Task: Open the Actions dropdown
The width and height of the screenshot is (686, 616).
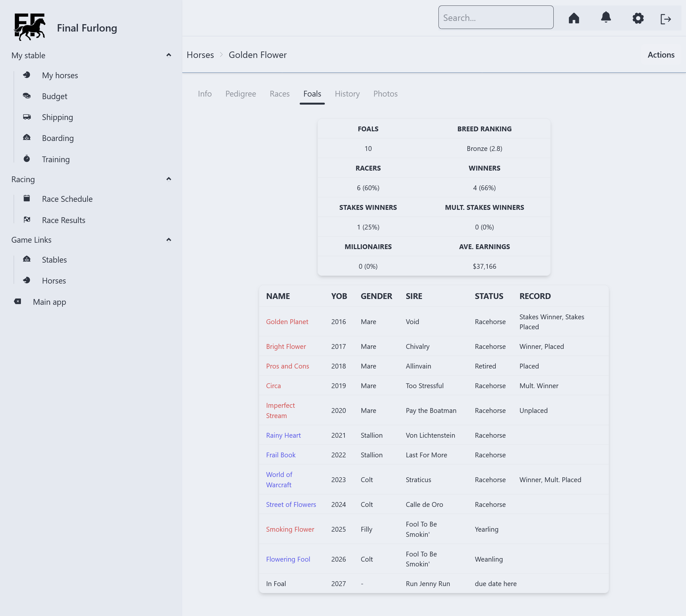Action: [661, 55]
